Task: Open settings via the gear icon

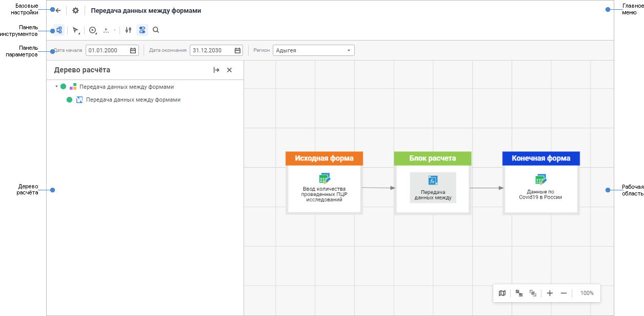Action: coord(75,10)
